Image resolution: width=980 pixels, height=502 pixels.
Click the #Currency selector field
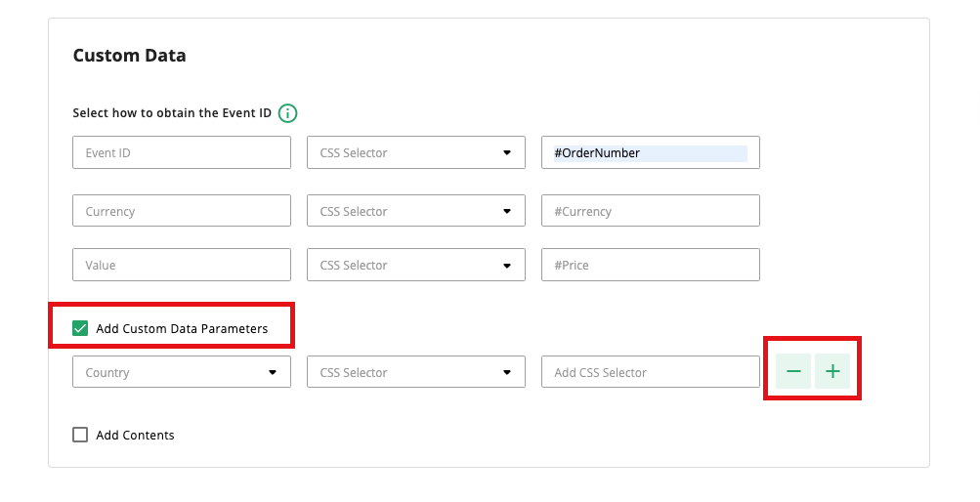651,211
